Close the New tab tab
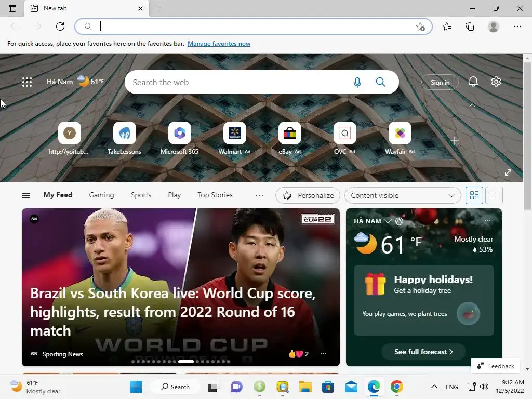This screenshot has width=532, height=399. pyautogui.click(x=140, y=8)
